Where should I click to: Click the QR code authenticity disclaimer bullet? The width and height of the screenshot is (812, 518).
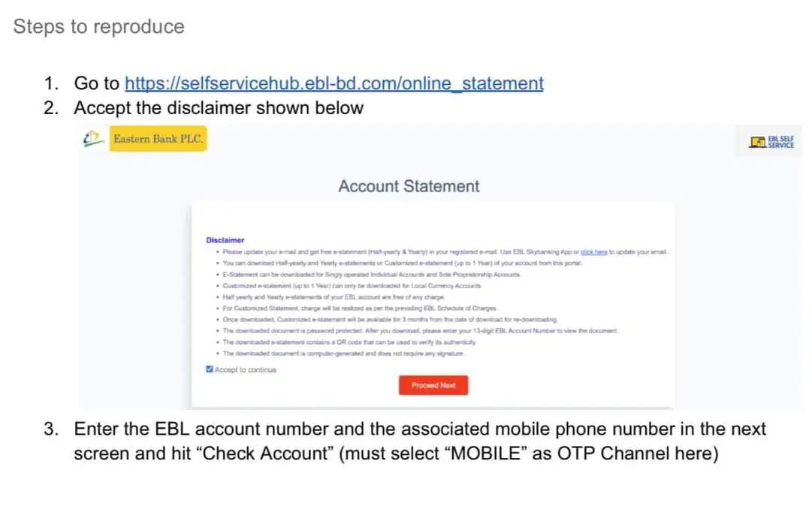(x=349, y=342)
